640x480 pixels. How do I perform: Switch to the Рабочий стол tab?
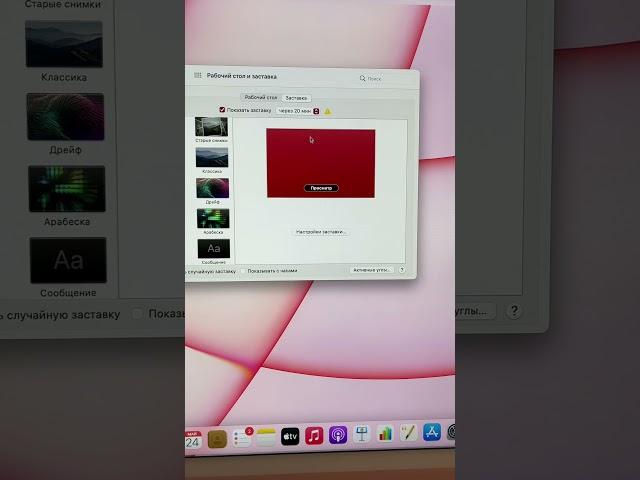tap(261, 98)
